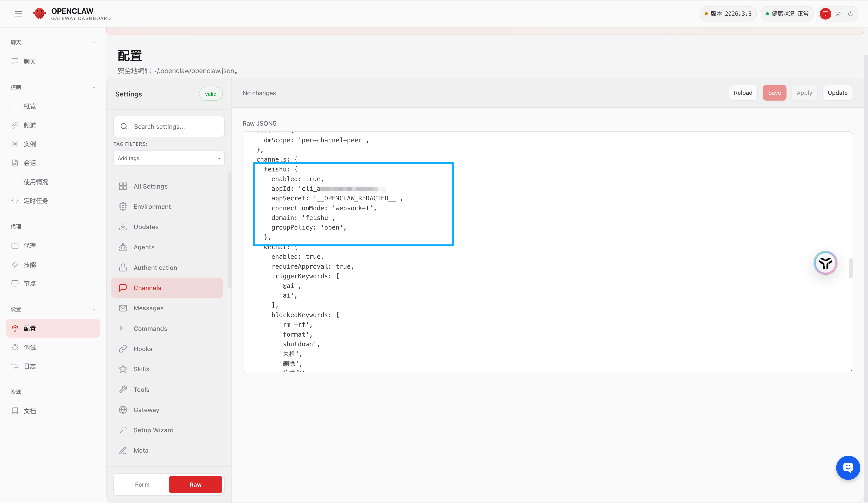Open 定时任务 in the sidebar
The height and width of the screenshot is (503, 868).
pos(35,201)
